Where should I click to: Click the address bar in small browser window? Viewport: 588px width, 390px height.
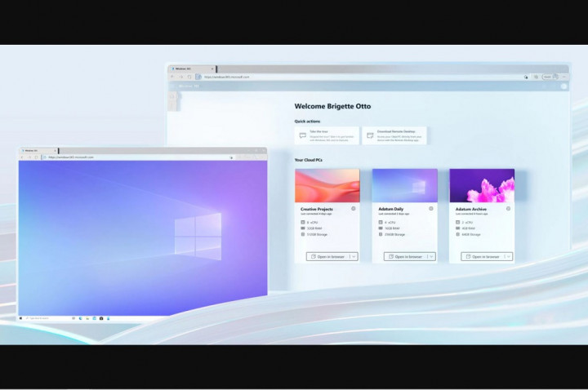(138, 157)
